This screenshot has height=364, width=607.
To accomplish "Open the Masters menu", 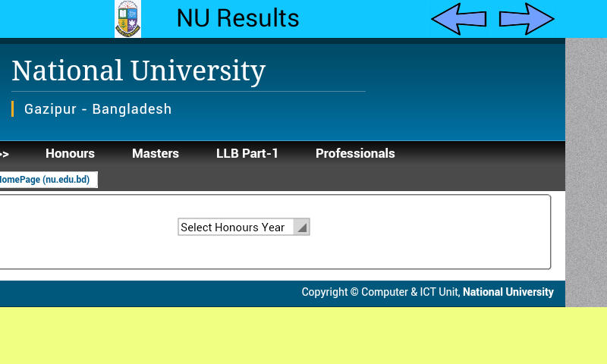I will tap(156, 154).
